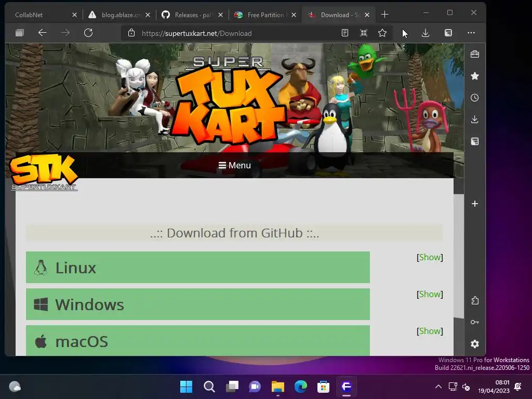Viewport: 532px width, 399px height.
Task: Select the Download - SuperTuxKart tab
Action: click(338, 15)
